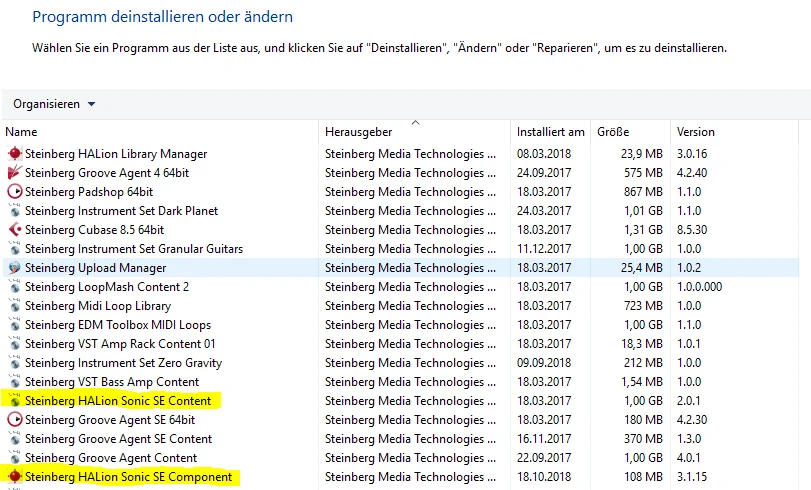Click the Midi Loop Library icon

pos(15,306)
